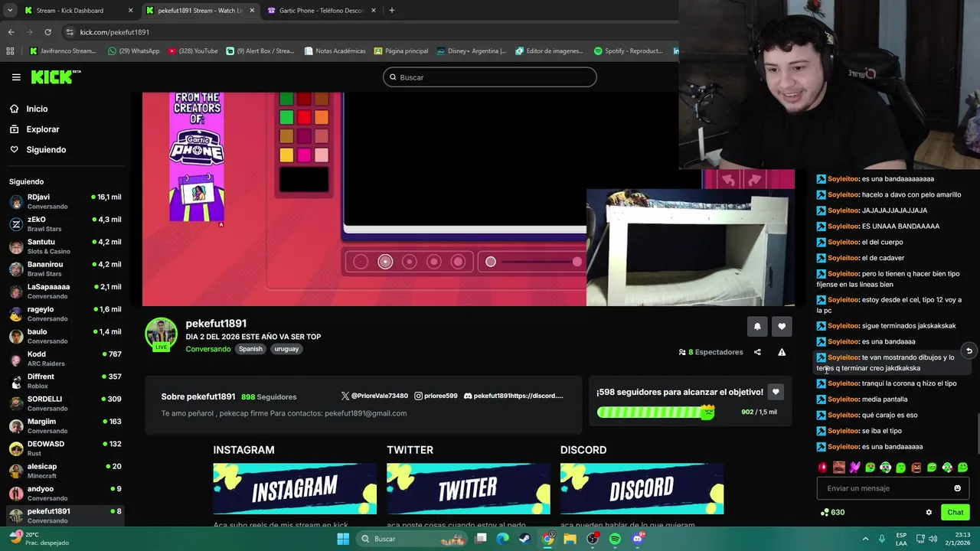
Task: Open the prioree599 Instagram link
Action: click(x=436, y=396)
